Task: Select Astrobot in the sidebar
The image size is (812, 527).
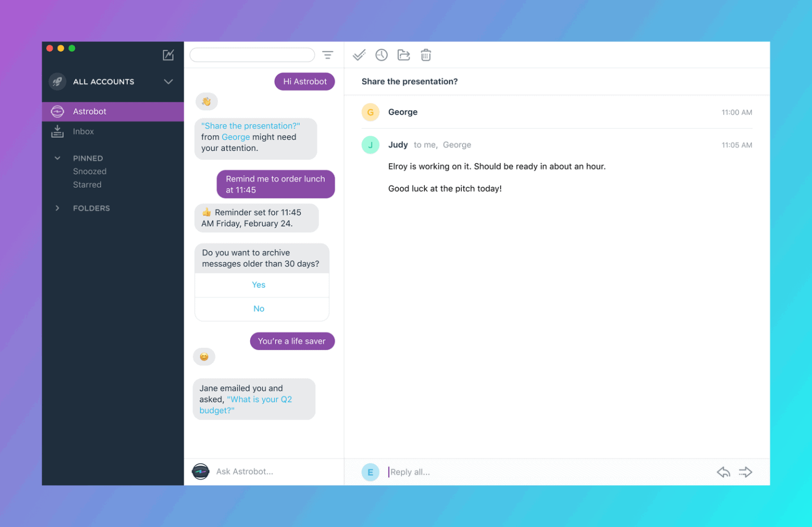Action: point(113,111)
